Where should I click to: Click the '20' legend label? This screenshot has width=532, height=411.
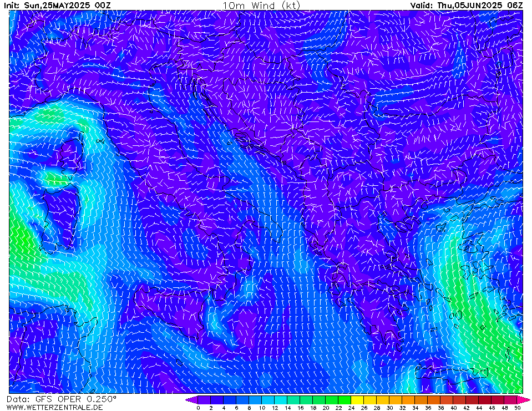326,408
